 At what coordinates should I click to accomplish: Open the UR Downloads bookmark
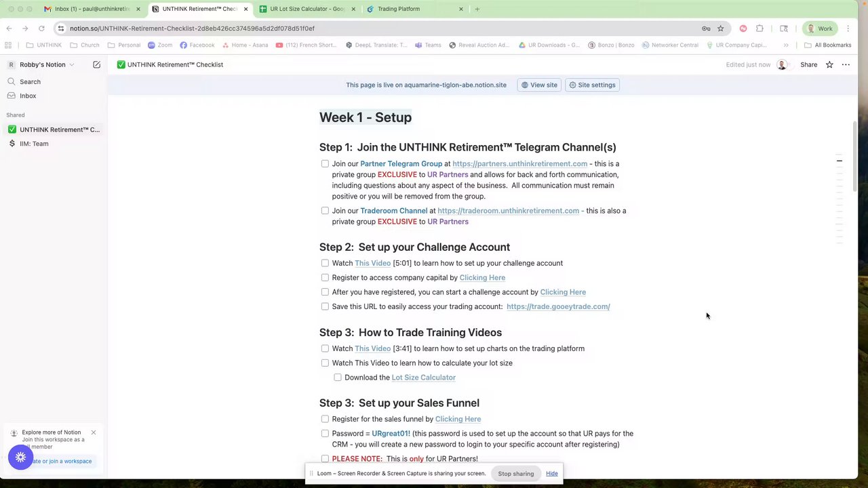(549, 45)
